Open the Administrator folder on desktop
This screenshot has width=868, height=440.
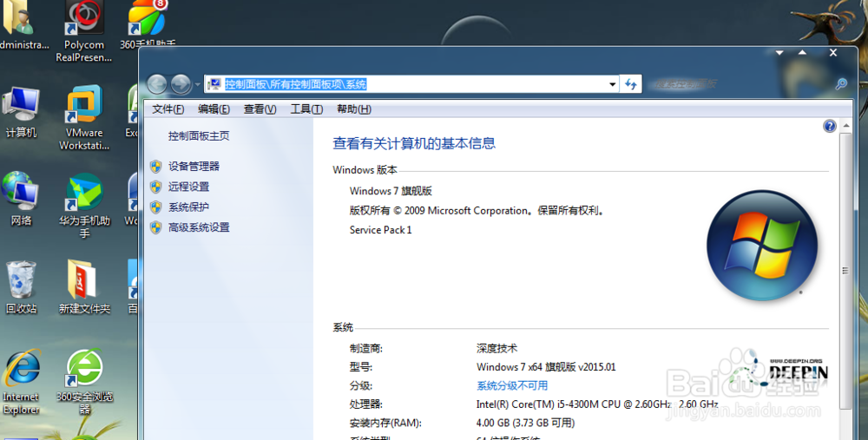(23, 25)
